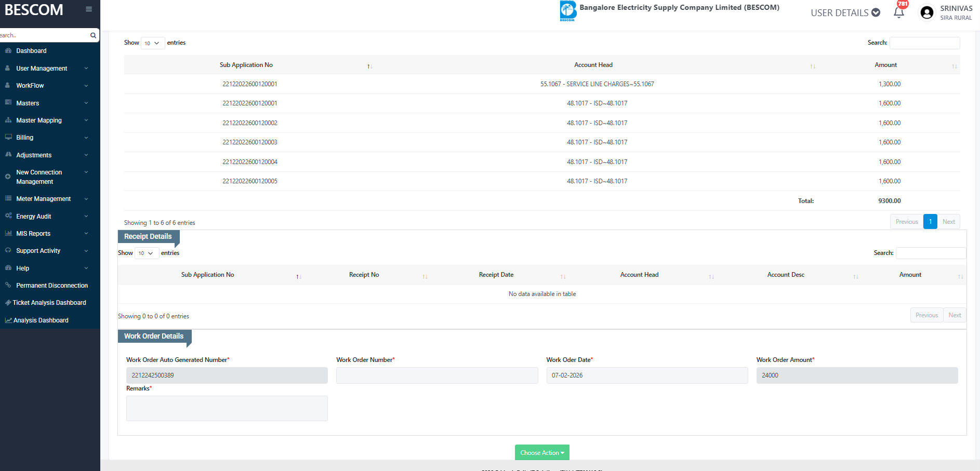This screenshot has height=471, width=980.
Task: Click the BESCOM logo in the header
Action: pyautogui.click(x=567, y=11)
